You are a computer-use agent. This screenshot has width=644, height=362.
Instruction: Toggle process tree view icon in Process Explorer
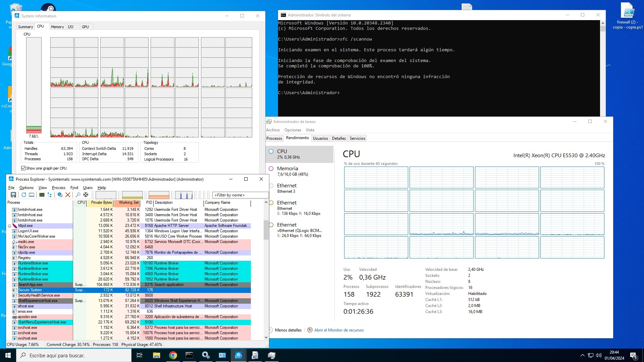click(x=50, y=195)
